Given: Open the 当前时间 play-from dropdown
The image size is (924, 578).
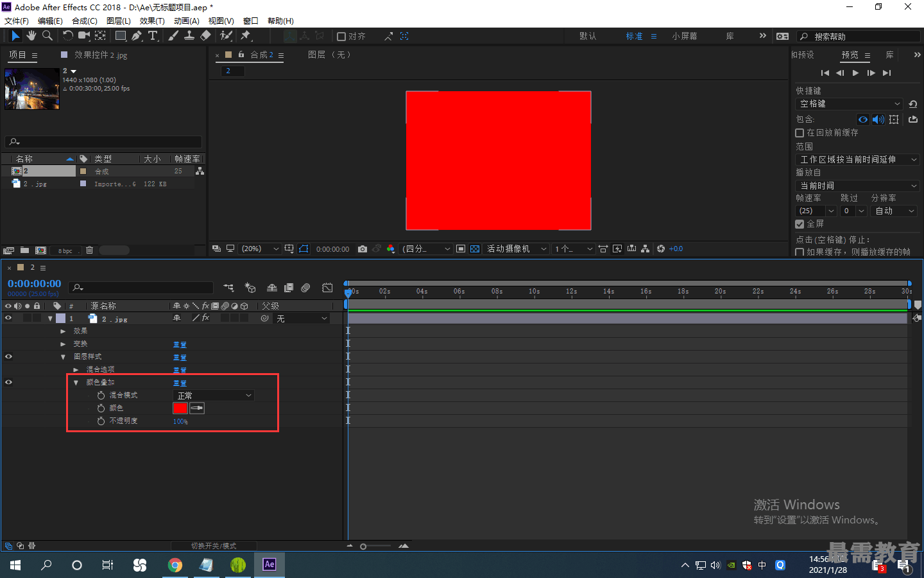Looking at the screenshot, I should (x=858, y=186).
